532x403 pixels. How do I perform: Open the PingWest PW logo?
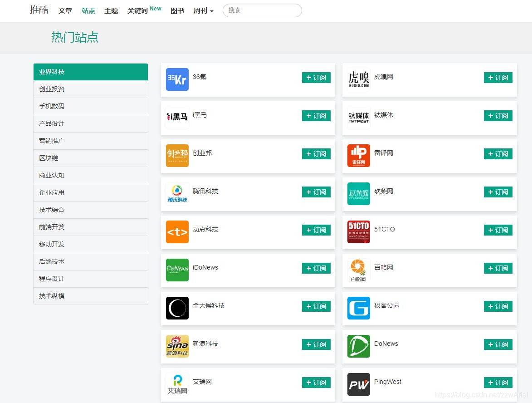(359, 384)
